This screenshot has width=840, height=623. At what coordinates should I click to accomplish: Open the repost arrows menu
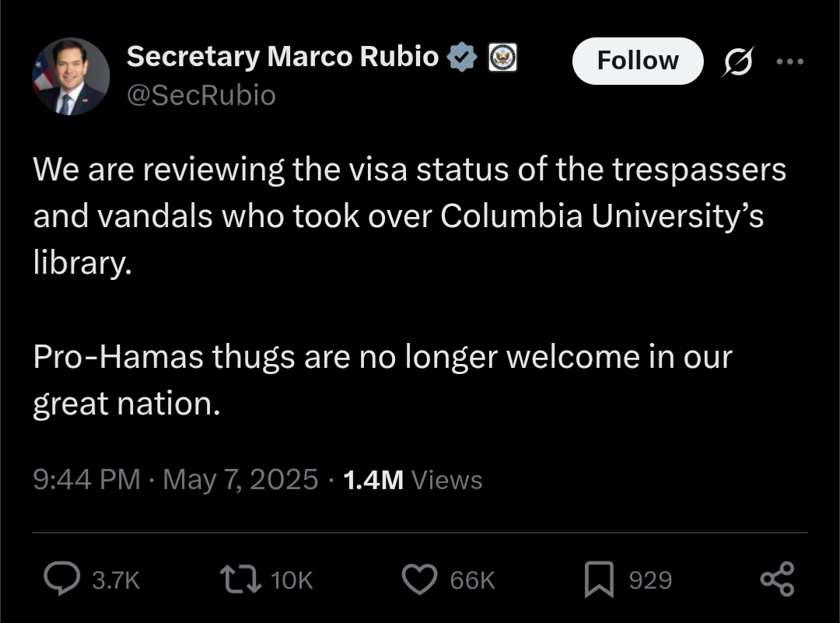[x=240, y=579]
